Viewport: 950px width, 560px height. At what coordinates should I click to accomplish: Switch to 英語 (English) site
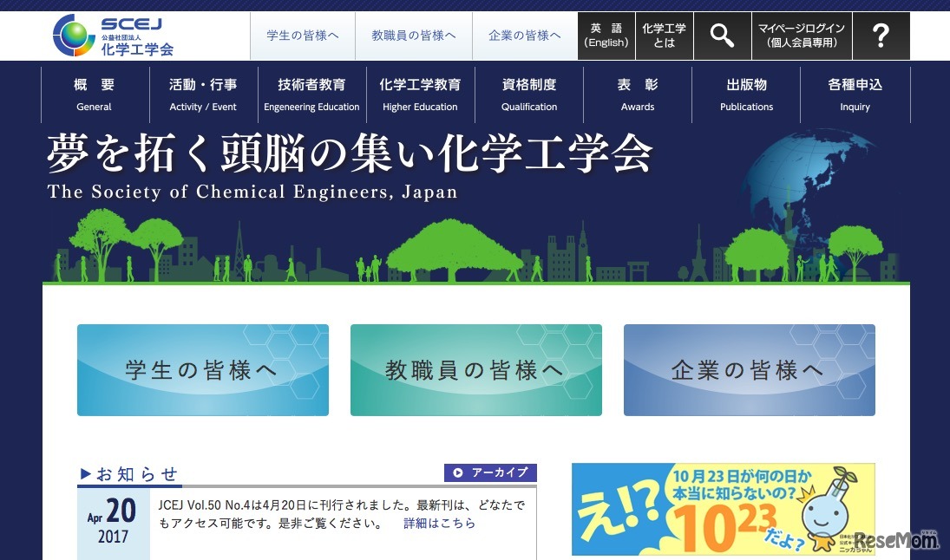tap(606, 36)
